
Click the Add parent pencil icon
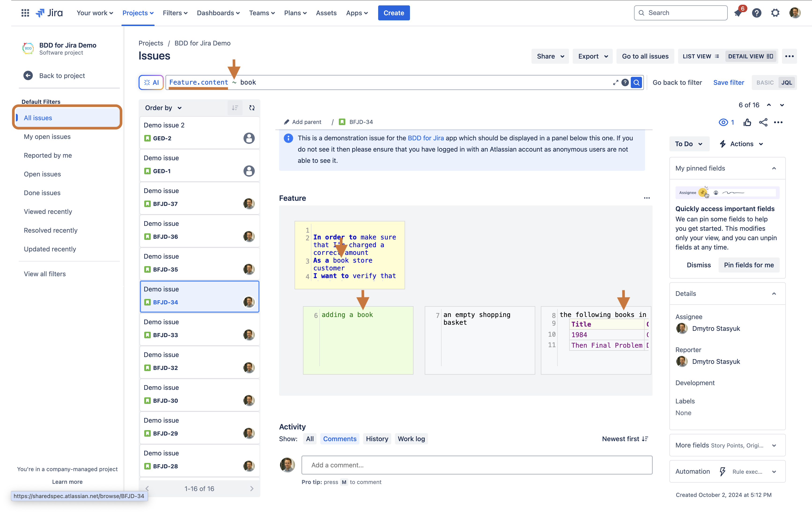pos(287,122)
